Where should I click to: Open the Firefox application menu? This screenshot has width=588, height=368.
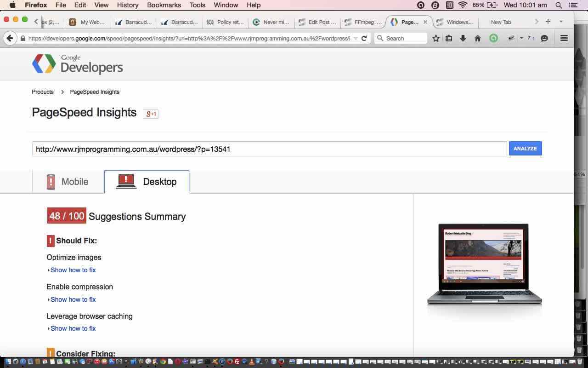coord(36,5)
